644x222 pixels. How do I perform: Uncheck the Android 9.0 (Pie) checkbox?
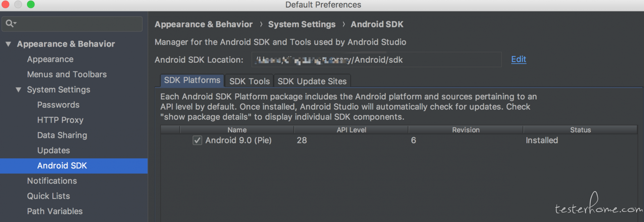point(197,140)
